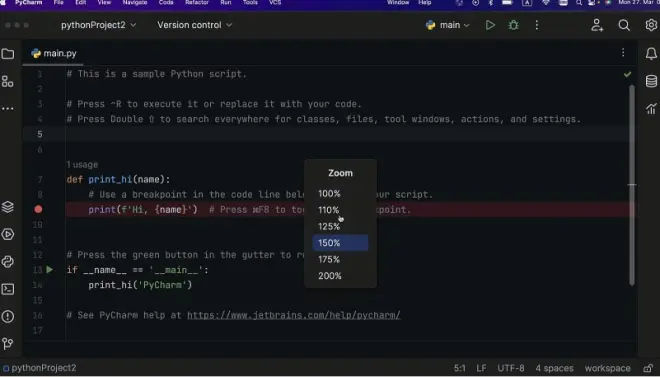
Task: Click line number 14 in the gutter
Action: [38, 285]
